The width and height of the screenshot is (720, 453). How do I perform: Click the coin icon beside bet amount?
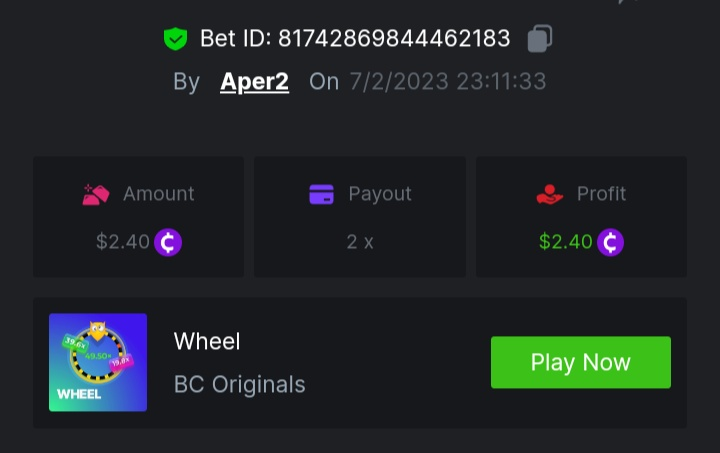(168, 242)
